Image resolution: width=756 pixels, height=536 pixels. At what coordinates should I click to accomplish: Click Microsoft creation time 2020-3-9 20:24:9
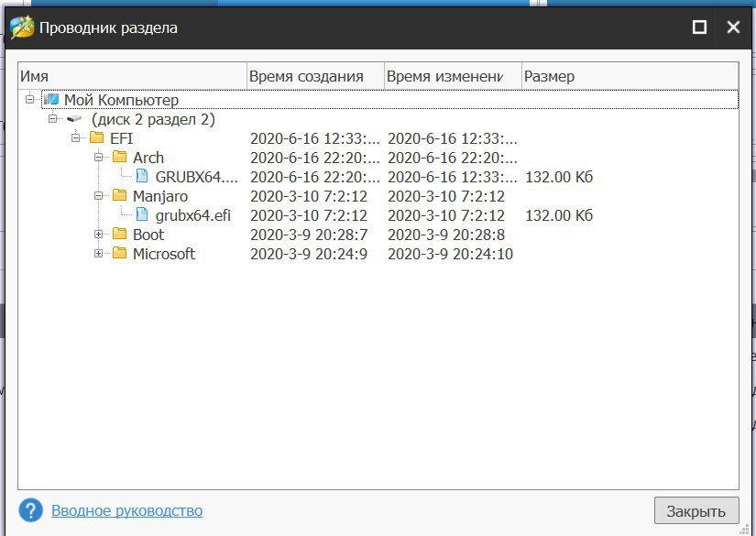[309, 254]
